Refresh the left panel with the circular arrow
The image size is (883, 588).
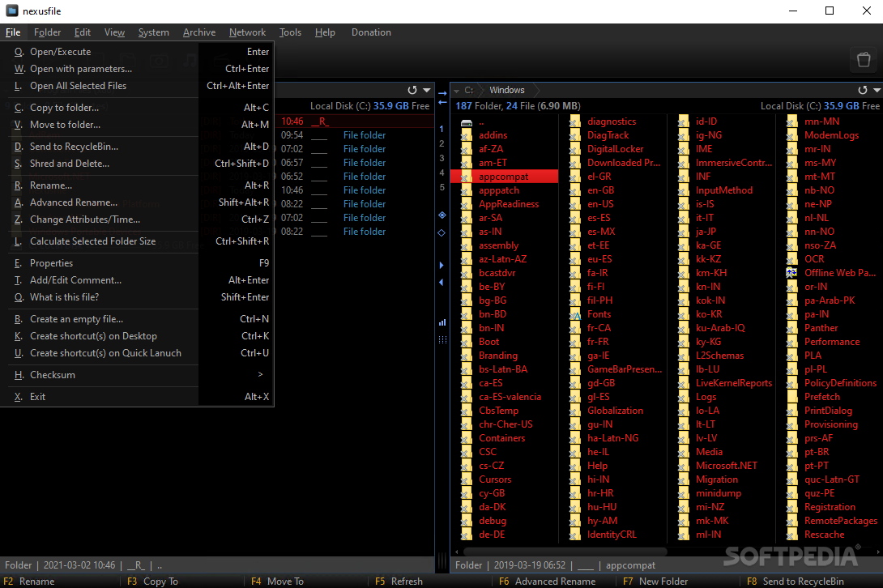point(412,90)
